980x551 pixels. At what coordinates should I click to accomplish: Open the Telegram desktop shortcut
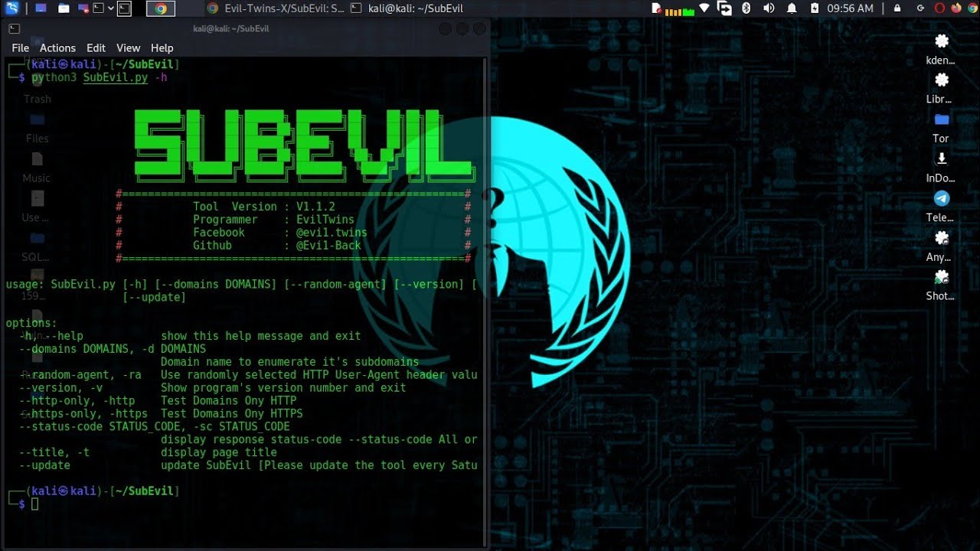click(x=941, y=207)
